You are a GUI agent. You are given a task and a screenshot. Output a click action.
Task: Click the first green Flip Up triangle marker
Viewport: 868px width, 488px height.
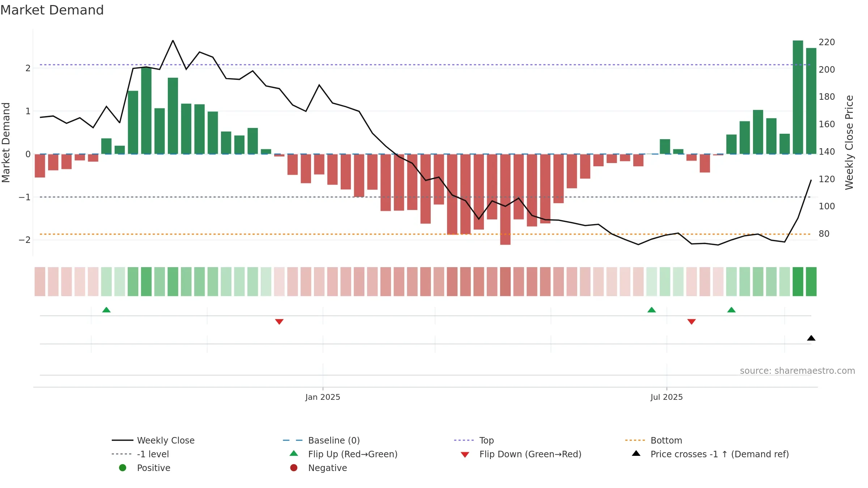106,310
